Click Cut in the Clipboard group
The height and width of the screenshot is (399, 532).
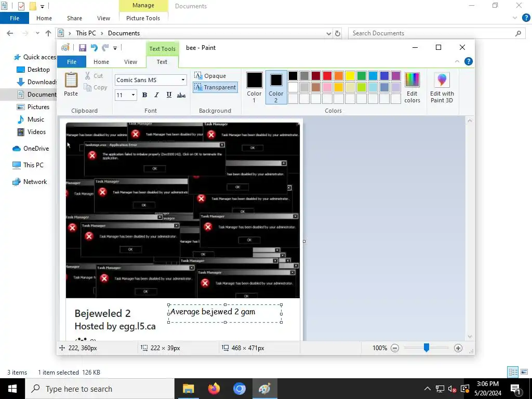(94, 76)
